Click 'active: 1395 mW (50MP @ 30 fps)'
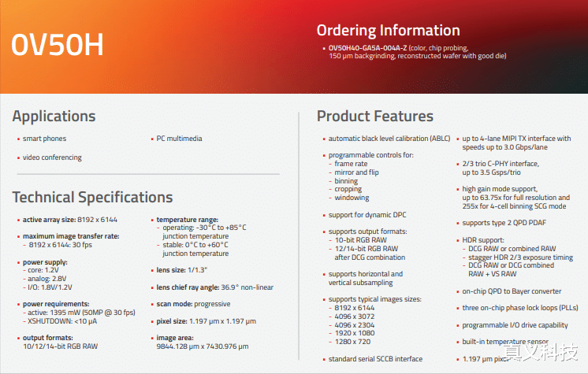588x374 pixels. 81,313
